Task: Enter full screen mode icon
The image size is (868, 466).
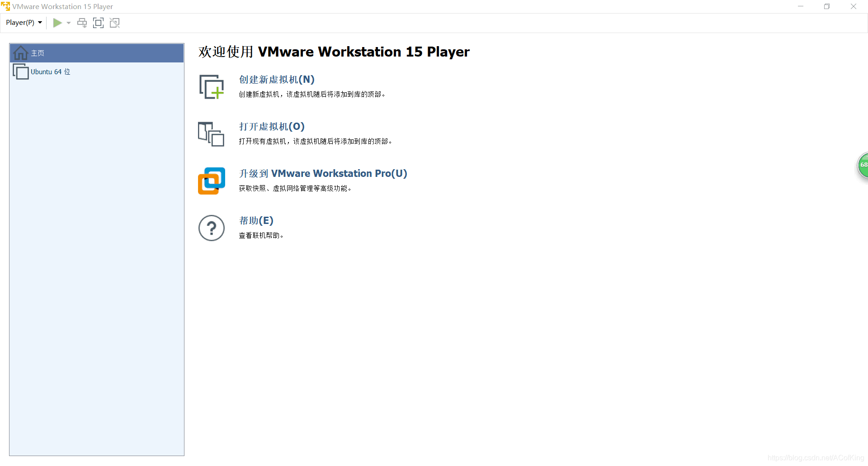Action: pyautogui.click(x=98, y=23)
